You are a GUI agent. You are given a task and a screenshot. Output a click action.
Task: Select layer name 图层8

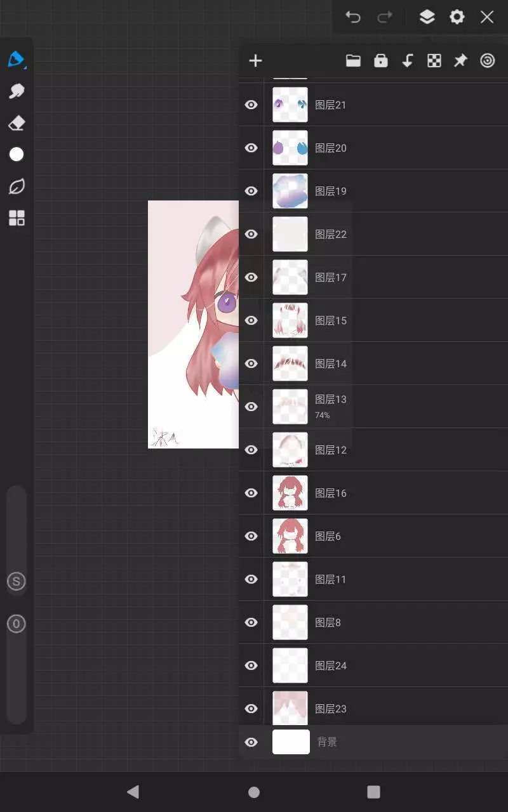(x=328, y=622)
